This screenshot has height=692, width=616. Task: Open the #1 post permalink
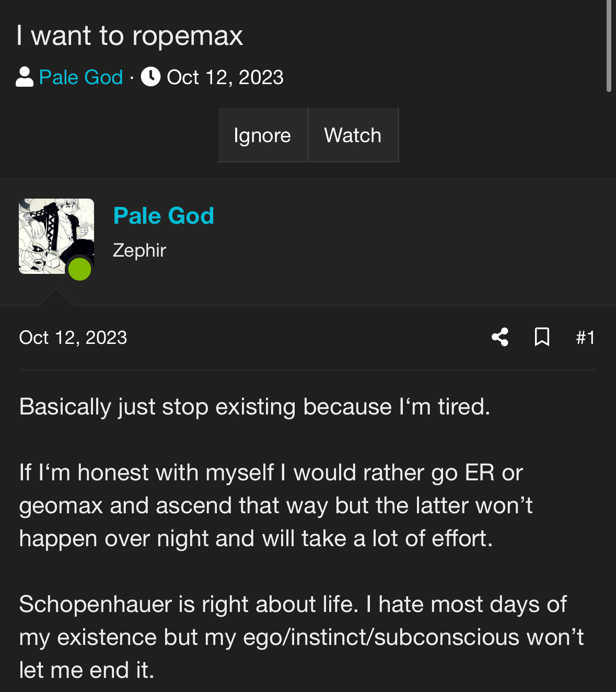[x=585, y=338]
